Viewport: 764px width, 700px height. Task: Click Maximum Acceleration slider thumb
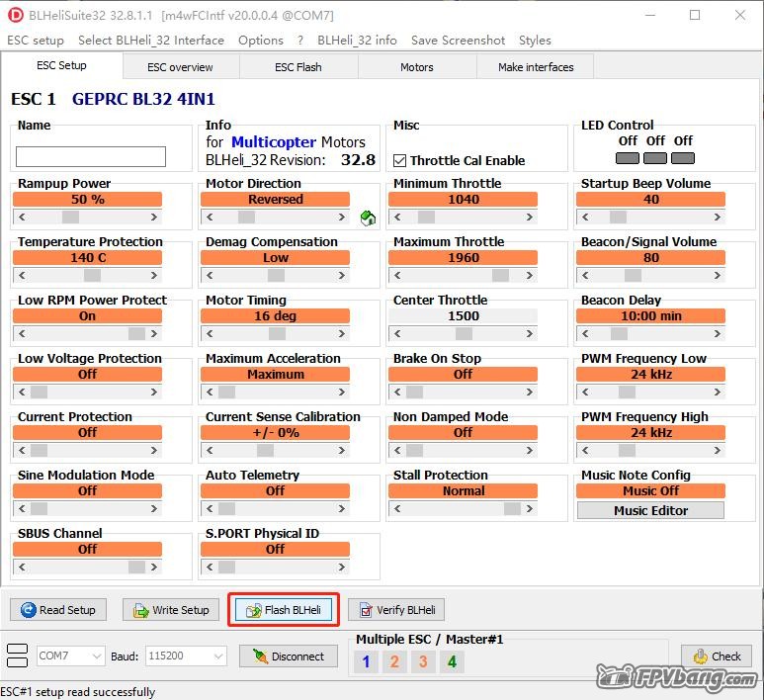coord(227,392)
